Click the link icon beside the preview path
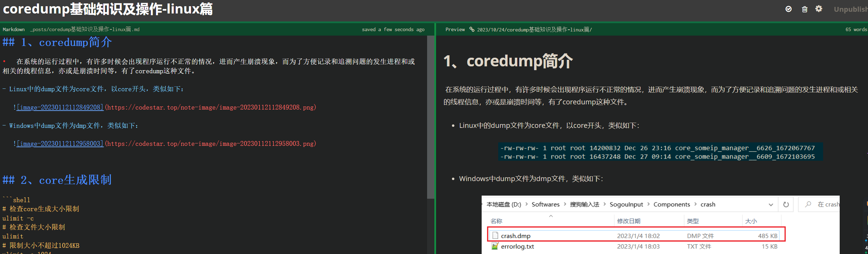Screen dimensions: 868x254 [472, 29]
